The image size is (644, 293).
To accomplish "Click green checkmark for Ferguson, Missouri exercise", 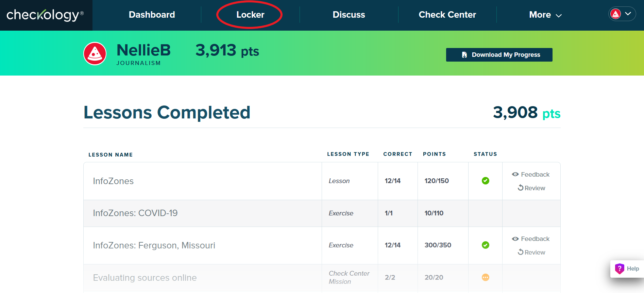I will point(485,245).
